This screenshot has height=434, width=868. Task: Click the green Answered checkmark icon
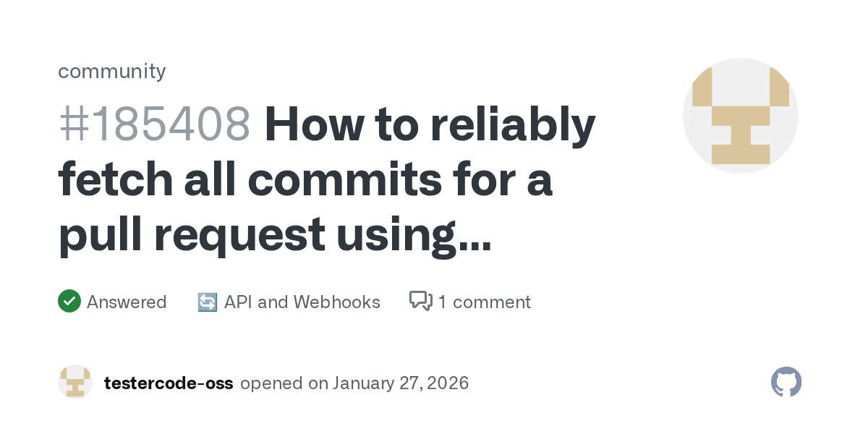pos(69,301)
